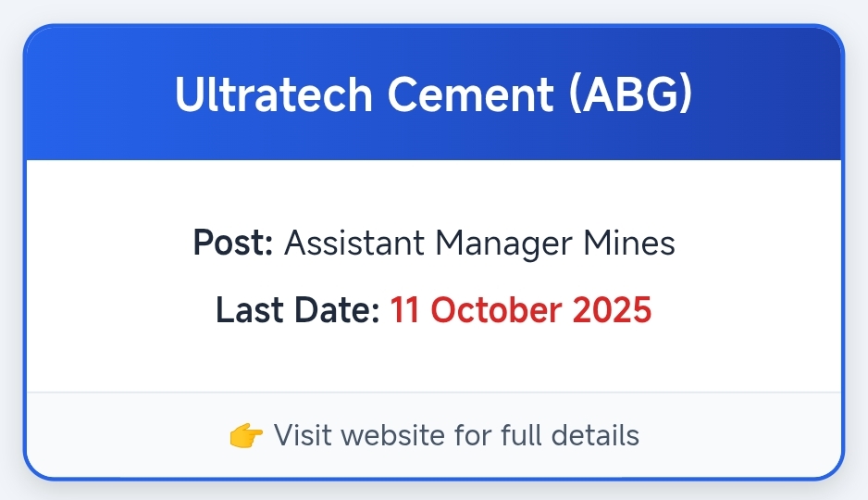
Task: Click empty gray footer area right of 'details'
Action: point(740,434)
